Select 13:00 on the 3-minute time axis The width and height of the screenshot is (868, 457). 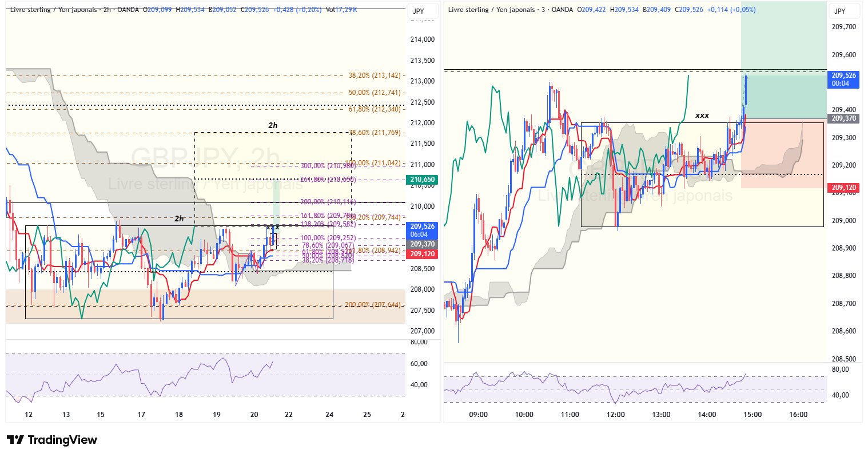click(x=662, y=415)
